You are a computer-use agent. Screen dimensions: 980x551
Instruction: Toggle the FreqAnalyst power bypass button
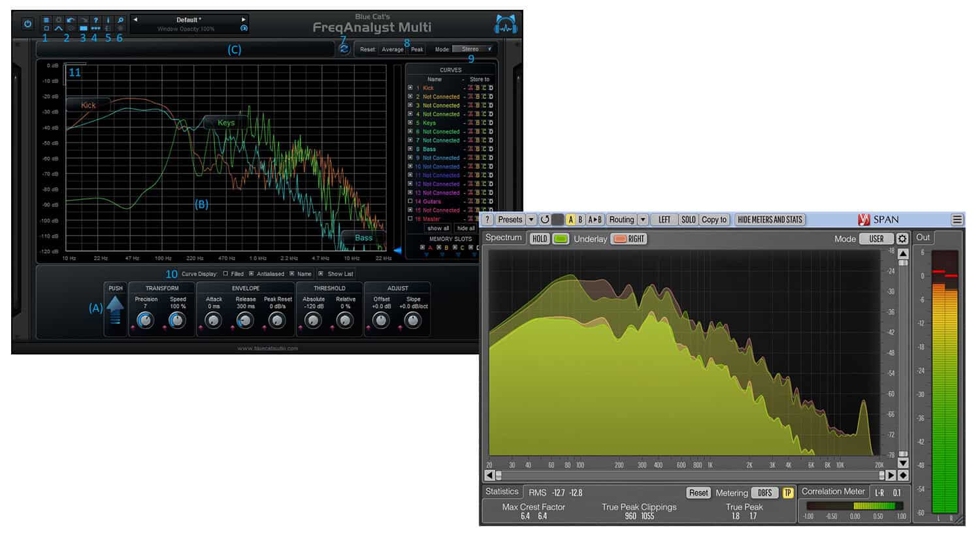(27, 24)
